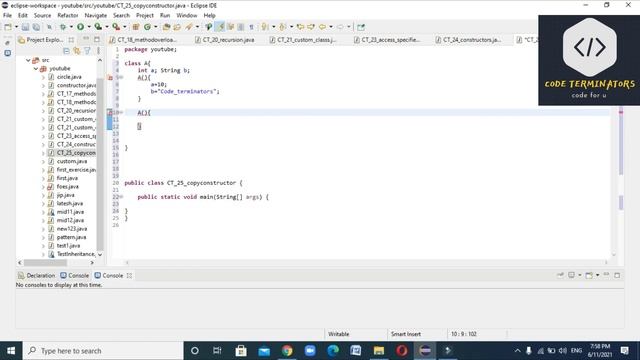The image size is (640, 360).
Task: Select the Declaration tab
Action: point(36,276)
